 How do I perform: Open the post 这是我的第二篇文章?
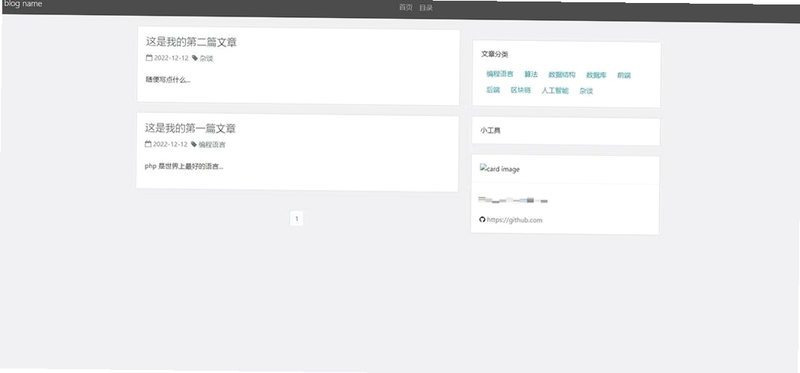point(191,42)
